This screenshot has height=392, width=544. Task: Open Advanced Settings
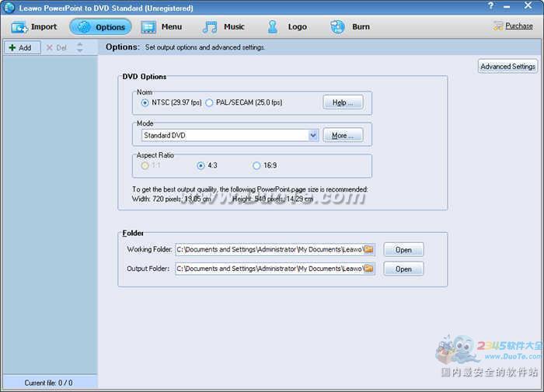pos(507,66)
